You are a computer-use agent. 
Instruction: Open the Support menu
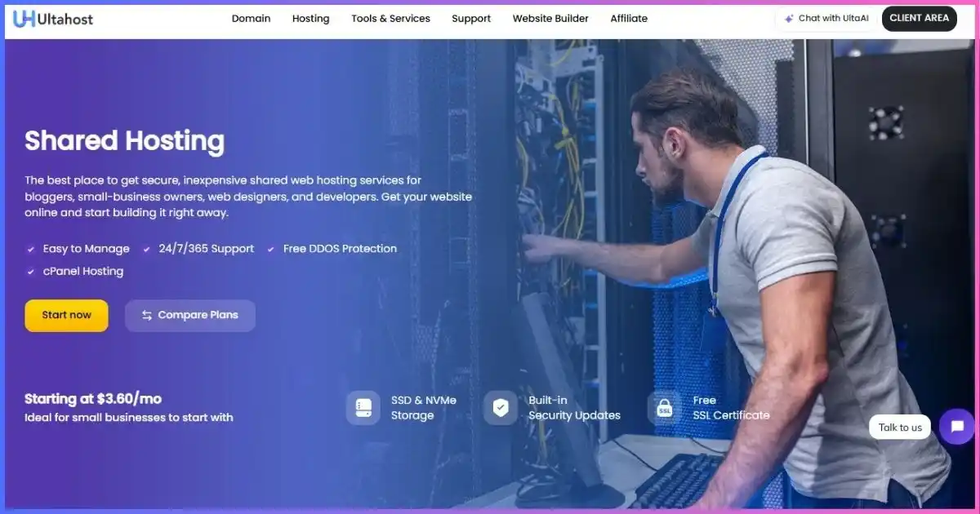pyautogui.click(x=471, y=18)
